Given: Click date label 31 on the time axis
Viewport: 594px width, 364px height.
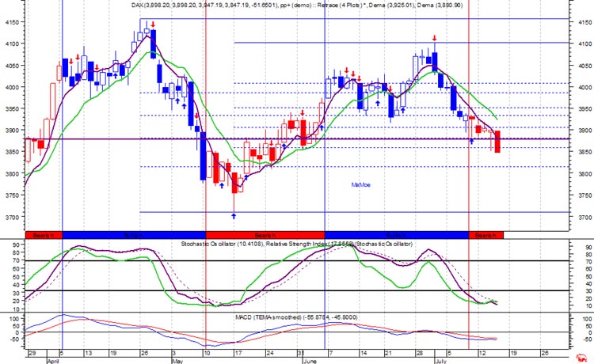Looking at the screenshot, I should (x=300, y=354).
